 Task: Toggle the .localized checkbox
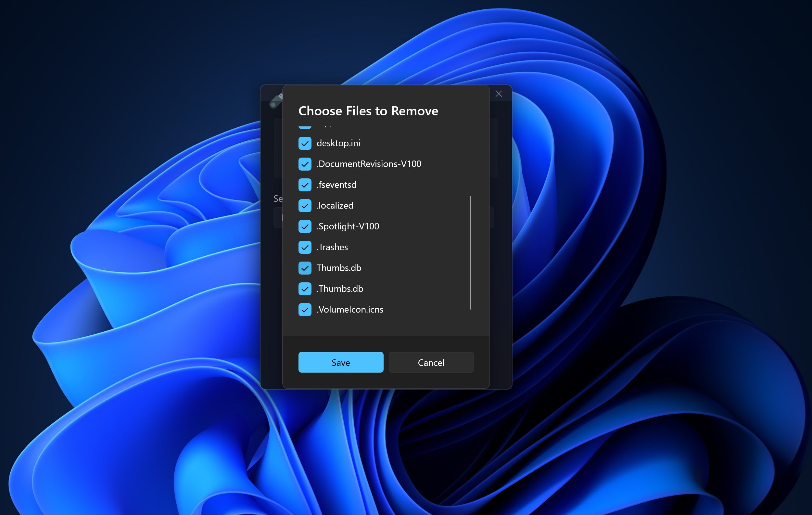click(x=305, y=206)
